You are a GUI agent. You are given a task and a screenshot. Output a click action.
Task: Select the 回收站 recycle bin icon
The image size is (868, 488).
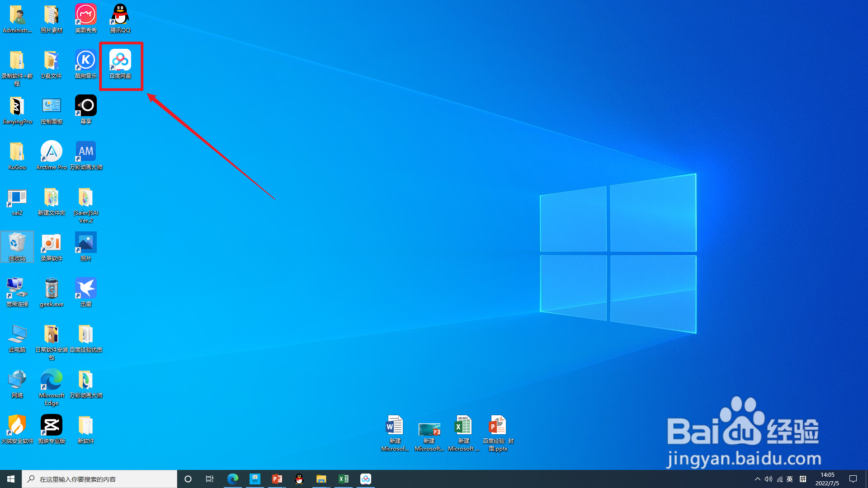tap(17, 247)
